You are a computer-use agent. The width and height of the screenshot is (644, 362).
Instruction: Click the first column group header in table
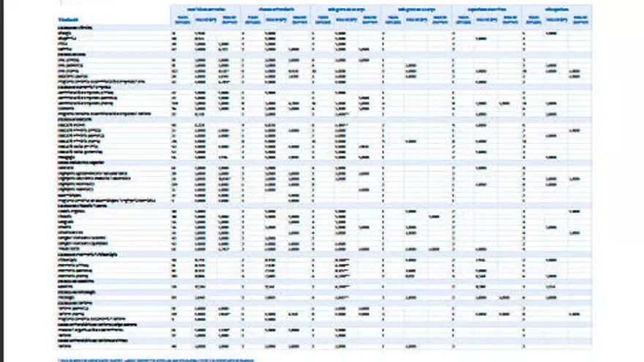[x=205, y=8]
